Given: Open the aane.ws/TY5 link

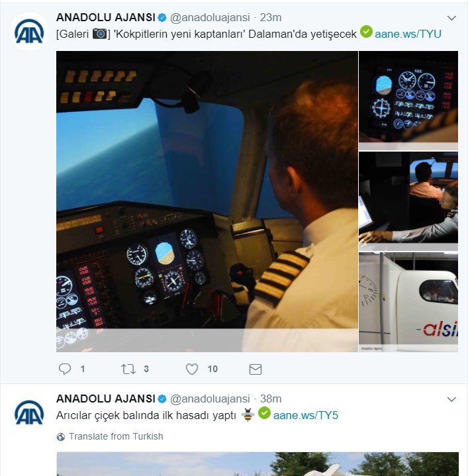Looking at the screenshot, I should pyautogui.click(x=306, y=415).
